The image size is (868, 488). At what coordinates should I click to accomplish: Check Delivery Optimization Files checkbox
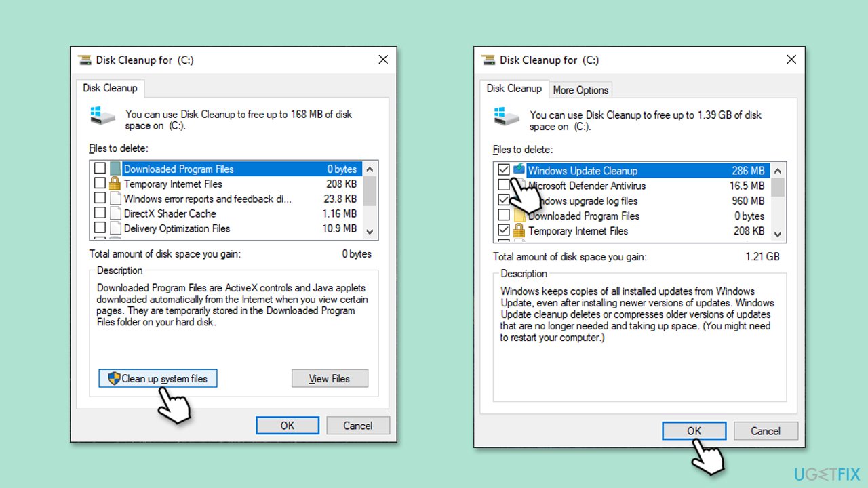(x=100, y=228)
